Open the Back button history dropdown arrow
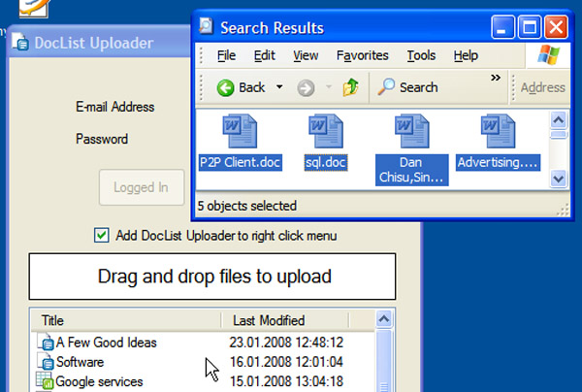 point(279,87)
